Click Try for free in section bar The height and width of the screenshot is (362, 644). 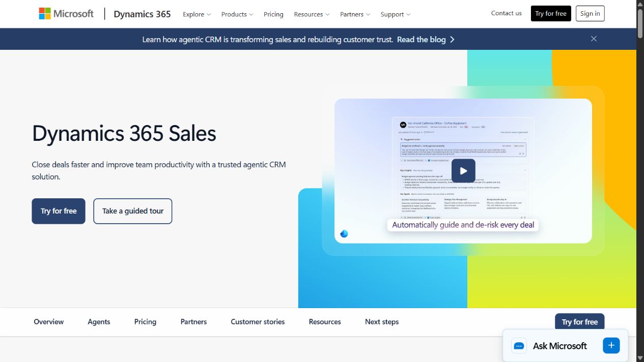click(x=580, y=322)
